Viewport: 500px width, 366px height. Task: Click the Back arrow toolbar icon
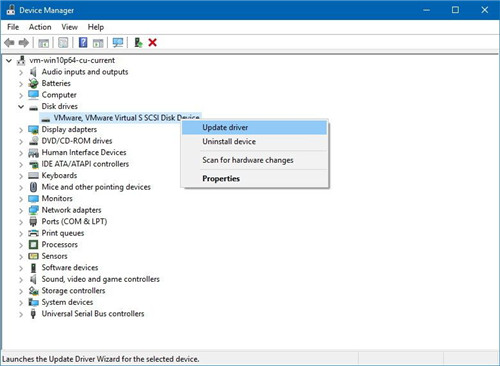(x=9, y=43)
